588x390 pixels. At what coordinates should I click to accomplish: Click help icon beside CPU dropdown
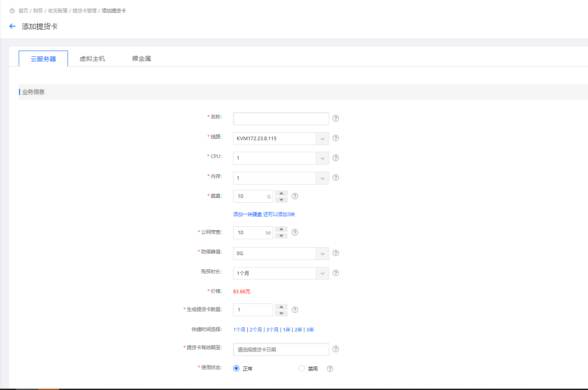pyautogui.click(x=336, y=158)
